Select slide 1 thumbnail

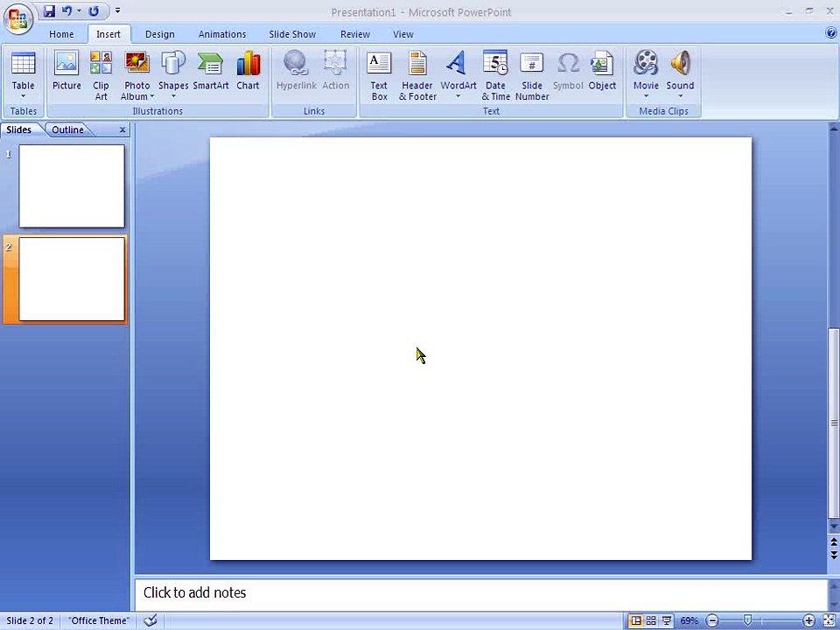[x=72, y=185]
